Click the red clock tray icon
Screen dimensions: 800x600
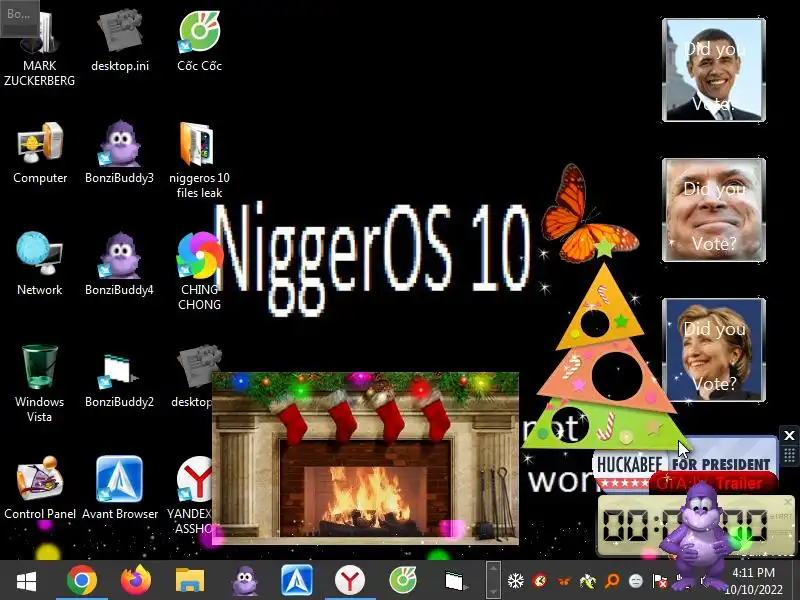(540, 581)
